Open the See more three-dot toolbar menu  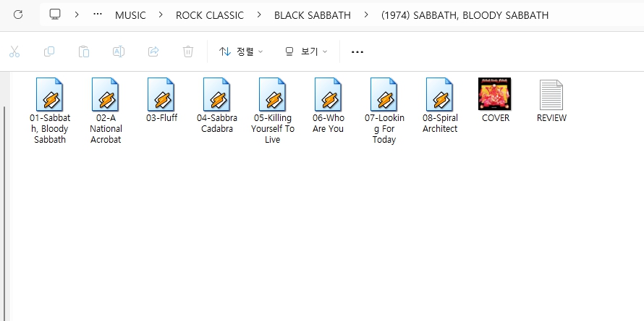pyautogui.click(x=357, y=51)
